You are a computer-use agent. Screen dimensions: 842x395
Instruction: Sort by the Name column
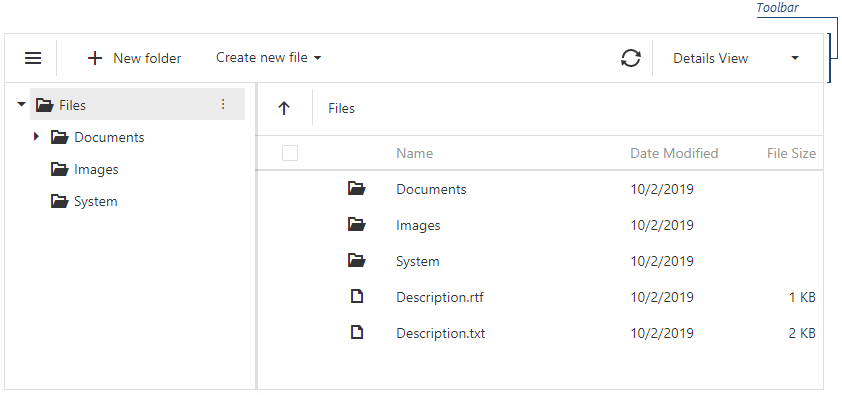415,153
